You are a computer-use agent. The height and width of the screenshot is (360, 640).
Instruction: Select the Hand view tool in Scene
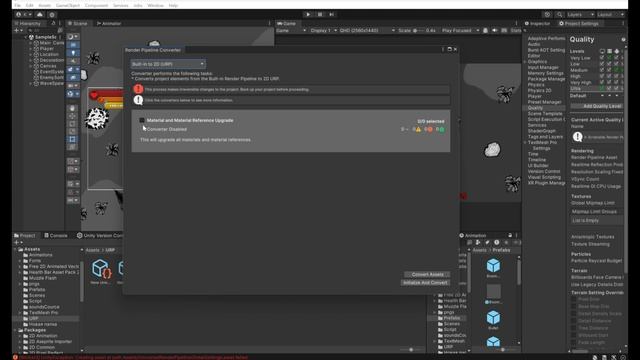[x=73, y=108]
